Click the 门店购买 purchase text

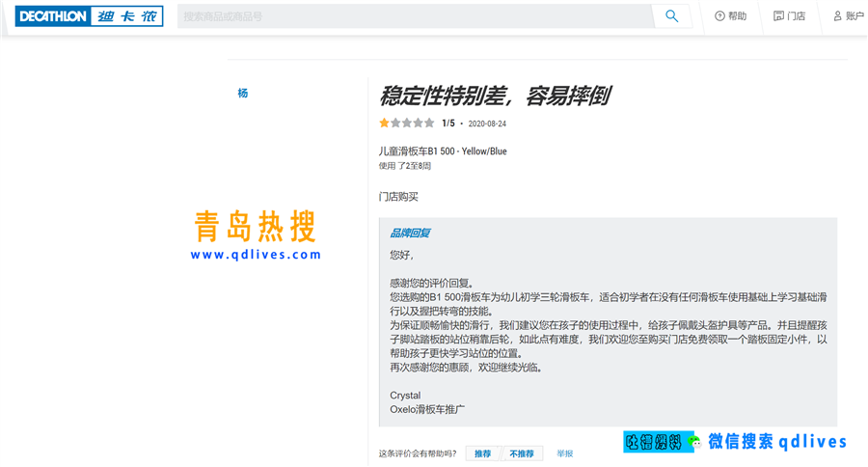(398, 197)
